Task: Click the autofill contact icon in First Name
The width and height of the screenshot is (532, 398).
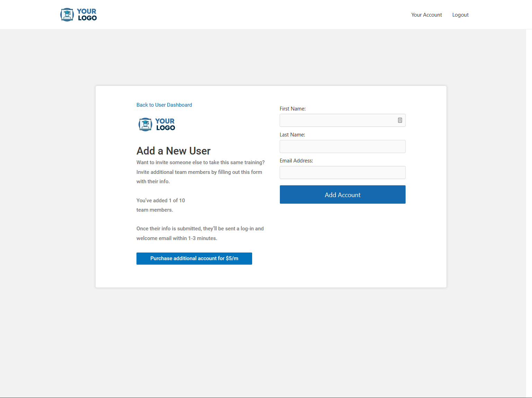Action: 400,120
